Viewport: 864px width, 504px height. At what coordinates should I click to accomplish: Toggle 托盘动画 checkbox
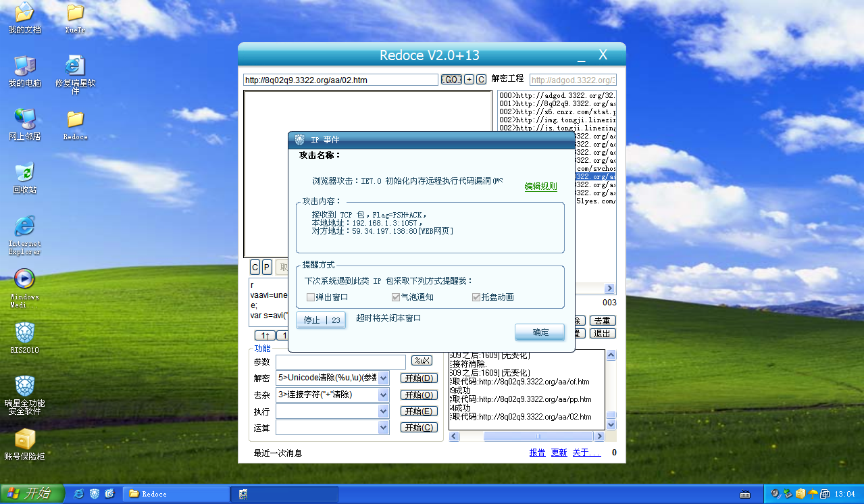476,297
